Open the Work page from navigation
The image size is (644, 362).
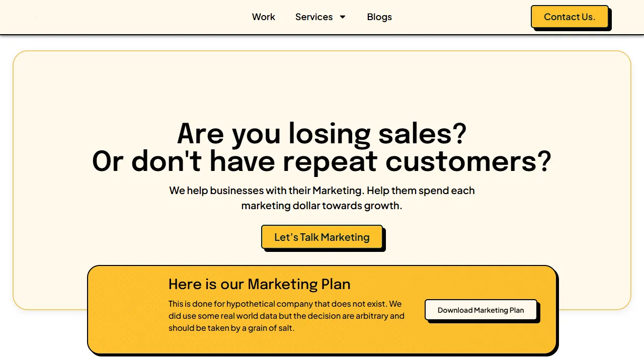point(263,17)
